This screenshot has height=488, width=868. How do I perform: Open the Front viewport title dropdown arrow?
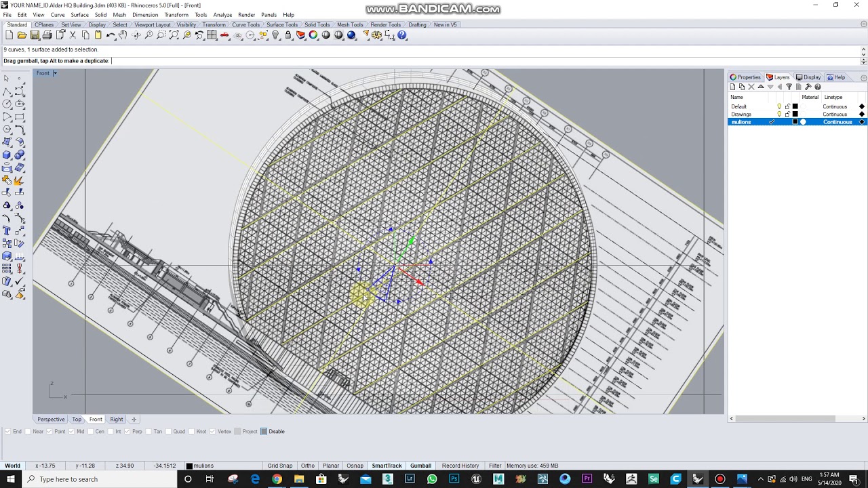pyautogui.click(x=55, y=73)
